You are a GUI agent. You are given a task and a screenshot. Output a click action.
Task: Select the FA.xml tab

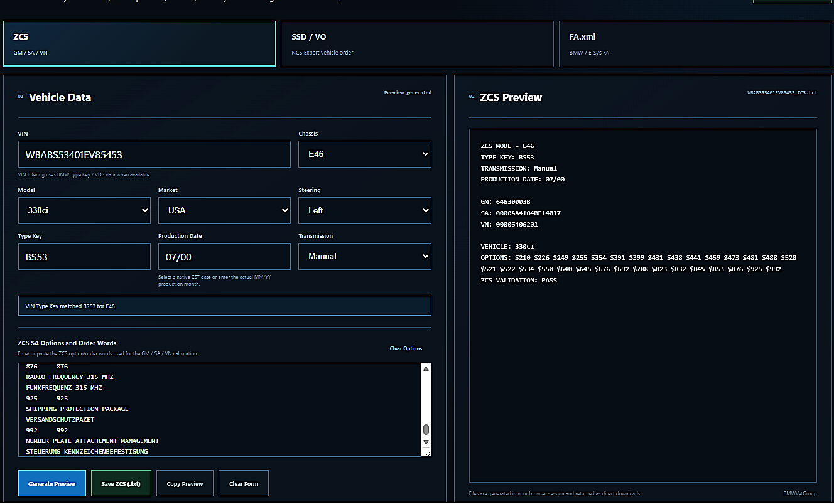[695, 43]
